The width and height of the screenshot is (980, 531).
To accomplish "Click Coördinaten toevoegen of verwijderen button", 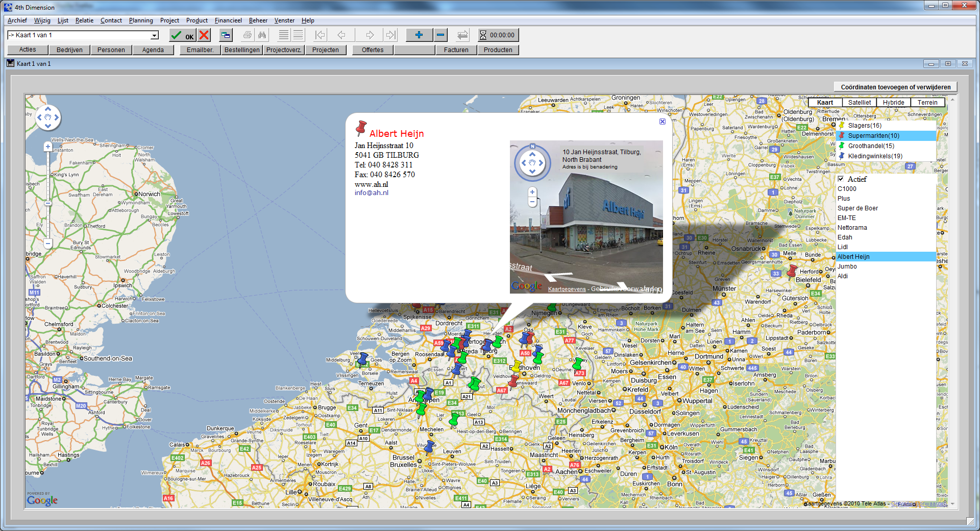I will 896,87.
